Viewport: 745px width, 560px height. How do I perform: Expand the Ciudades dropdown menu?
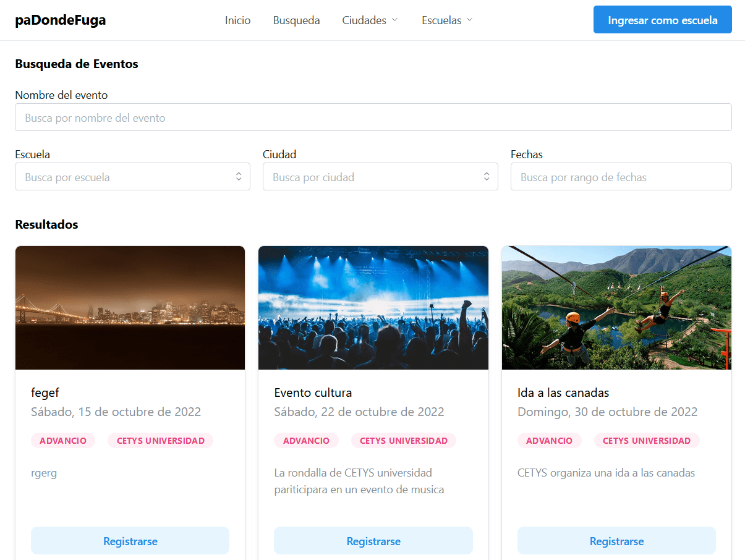pyautogui.click(x=370, y=20)
